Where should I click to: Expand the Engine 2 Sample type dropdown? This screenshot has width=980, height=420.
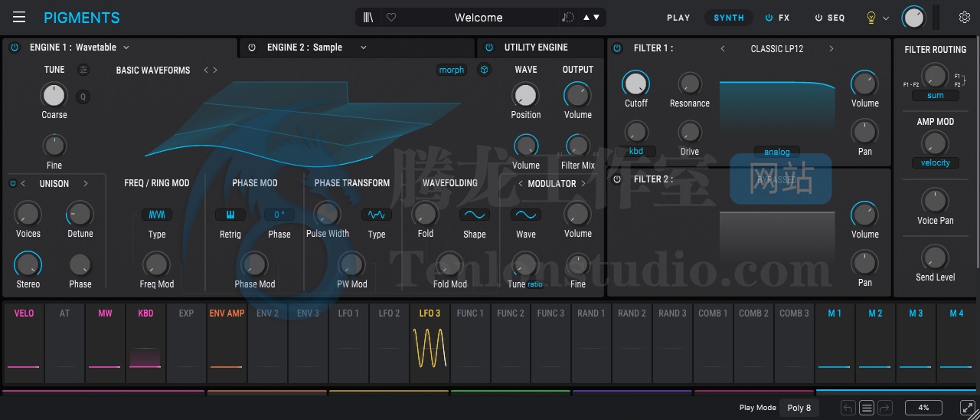pos(364,48)
